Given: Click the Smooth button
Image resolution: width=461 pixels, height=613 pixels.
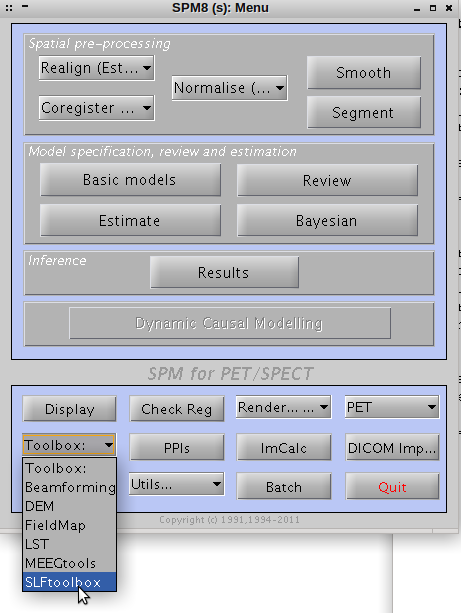Looking at the screenshot, I should [x=364, y=73].
